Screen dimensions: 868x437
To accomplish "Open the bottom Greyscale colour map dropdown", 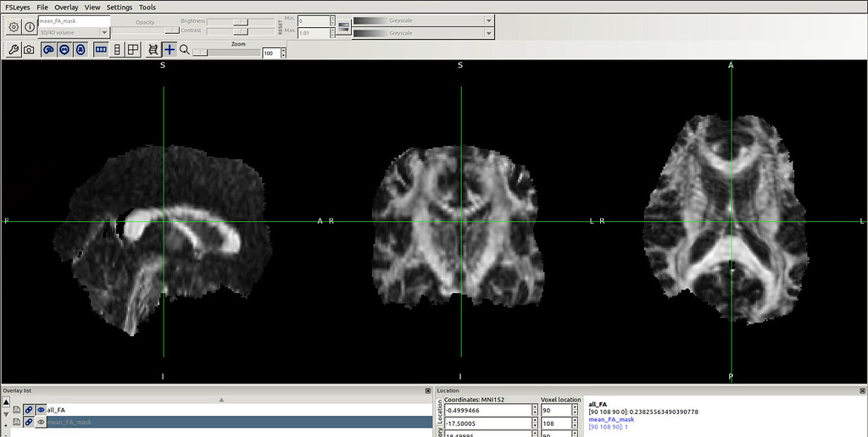I will [423, 33].
